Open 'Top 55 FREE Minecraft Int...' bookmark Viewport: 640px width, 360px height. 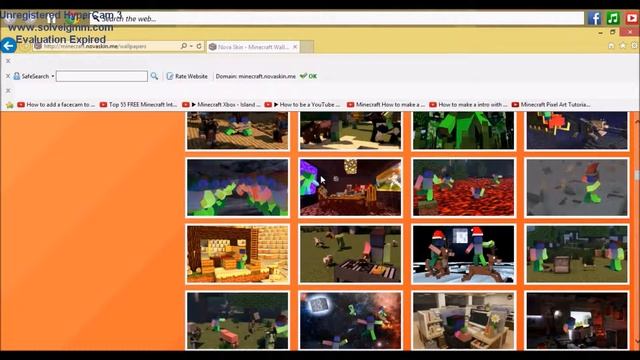click(x=138, y=105)
